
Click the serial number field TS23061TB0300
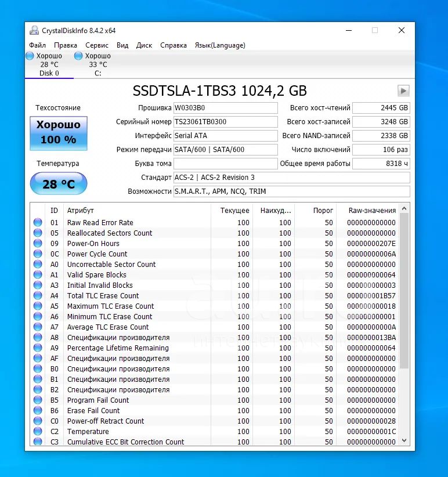click(x=225, y=122)
